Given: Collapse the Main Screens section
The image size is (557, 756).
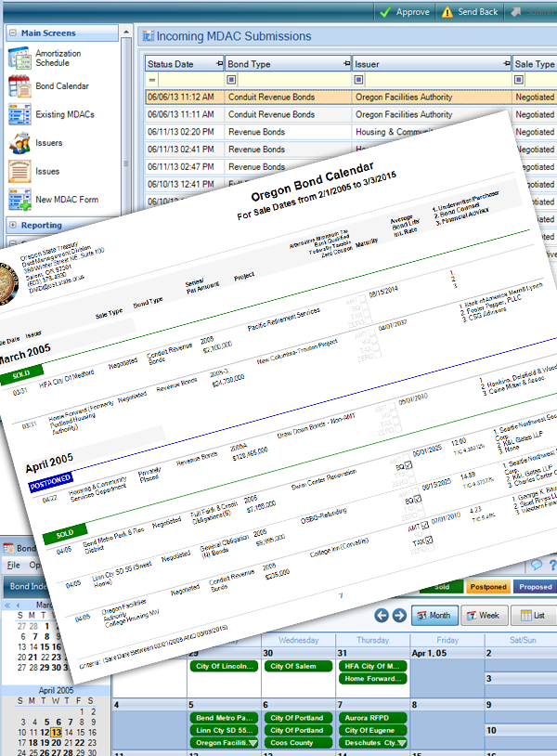Looking at the screenshot, I should [x=13, y=33].
